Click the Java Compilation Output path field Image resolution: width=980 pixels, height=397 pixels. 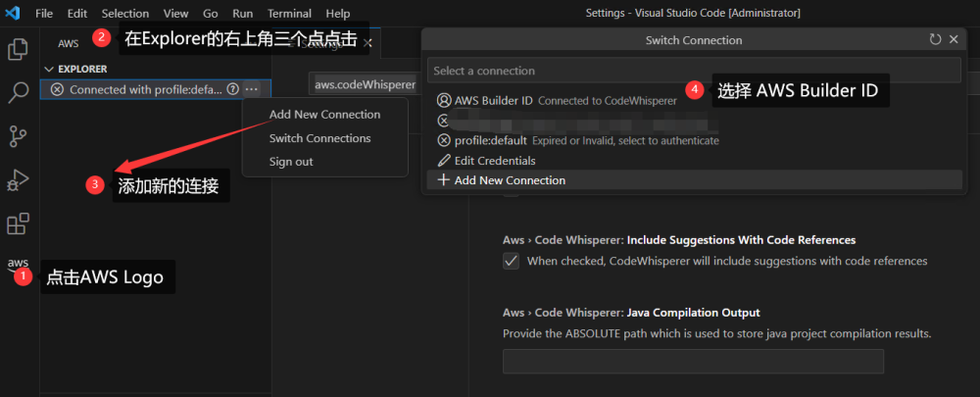(x=693, y=362)
